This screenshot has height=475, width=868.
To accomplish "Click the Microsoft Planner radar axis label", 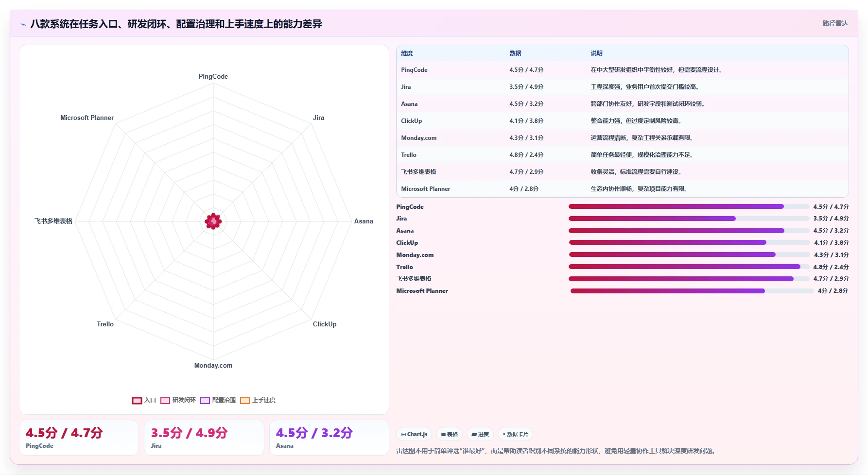I will pyautogui.click(x=87, y=118).
